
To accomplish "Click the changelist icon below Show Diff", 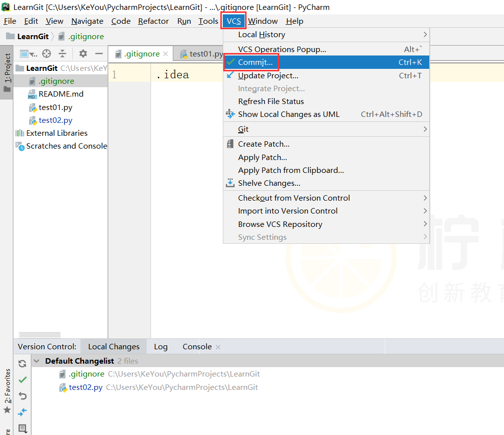I will tap(22, 428).
